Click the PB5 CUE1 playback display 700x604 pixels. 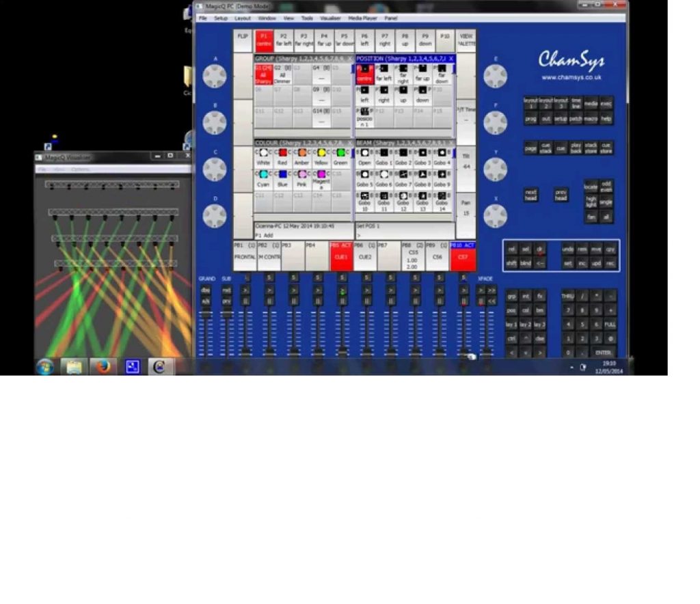click(x=342, y=256)
